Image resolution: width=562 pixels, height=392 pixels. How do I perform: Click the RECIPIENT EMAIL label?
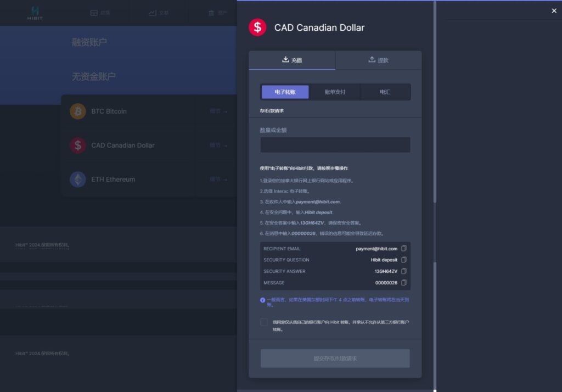coord(282,249)
